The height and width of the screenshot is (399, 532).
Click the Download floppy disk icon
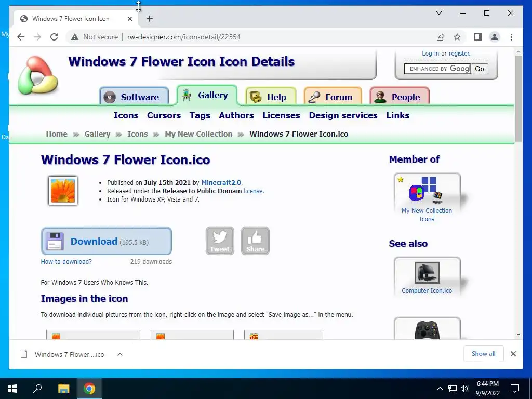point(54,241)
